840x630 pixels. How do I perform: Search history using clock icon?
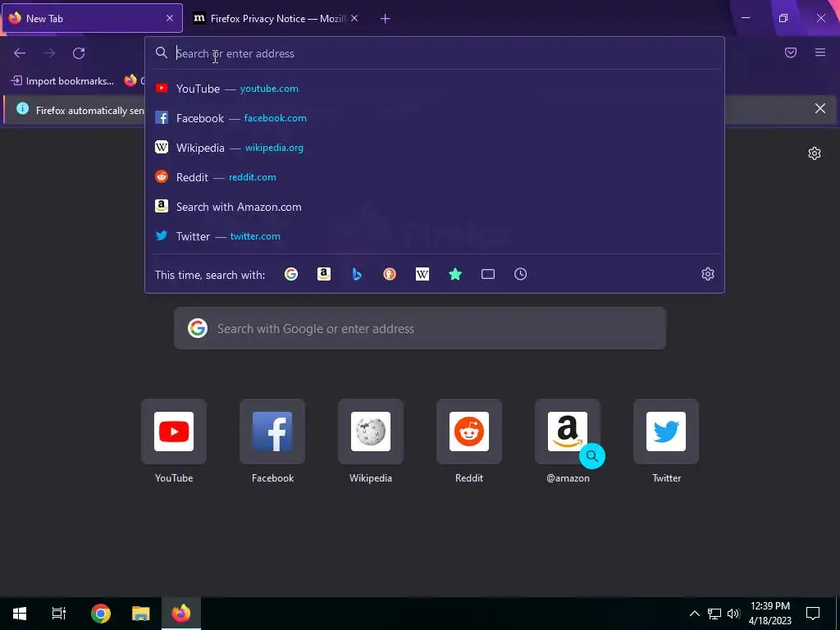520,274
